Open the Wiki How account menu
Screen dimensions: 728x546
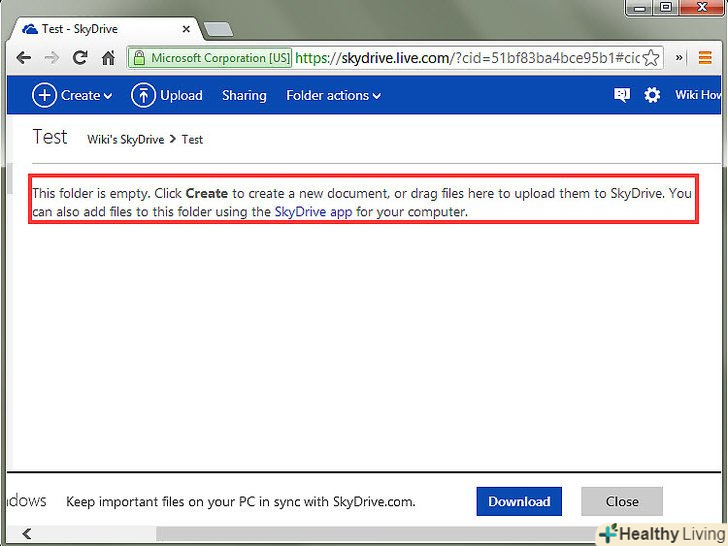698,95
